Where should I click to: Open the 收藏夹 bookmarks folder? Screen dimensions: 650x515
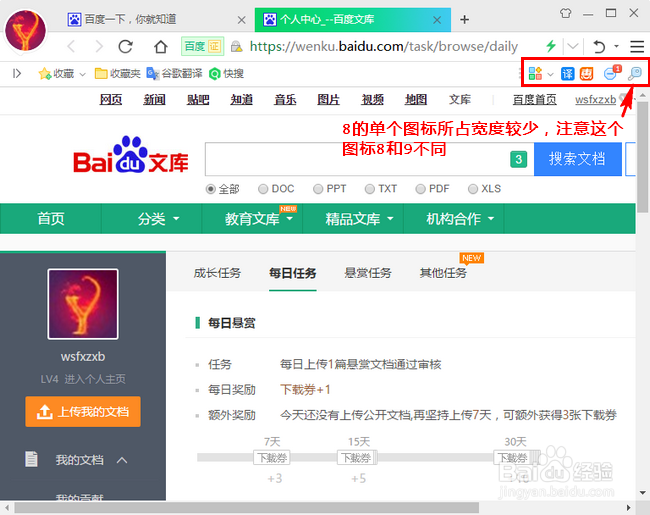[x=118, y=74]
